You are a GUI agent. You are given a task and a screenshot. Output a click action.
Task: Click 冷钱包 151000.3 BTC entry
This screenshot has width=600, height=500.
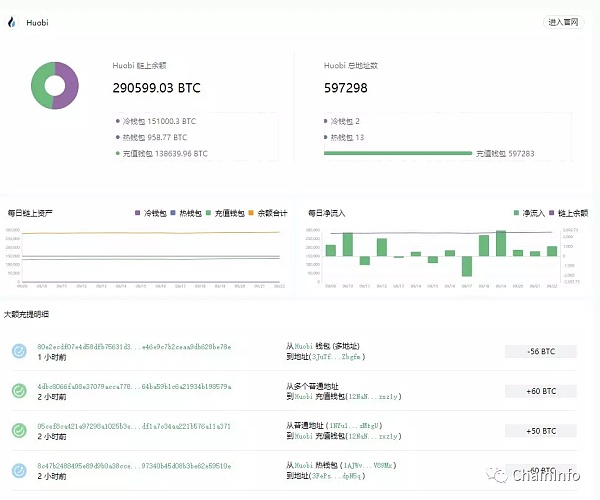156,121
